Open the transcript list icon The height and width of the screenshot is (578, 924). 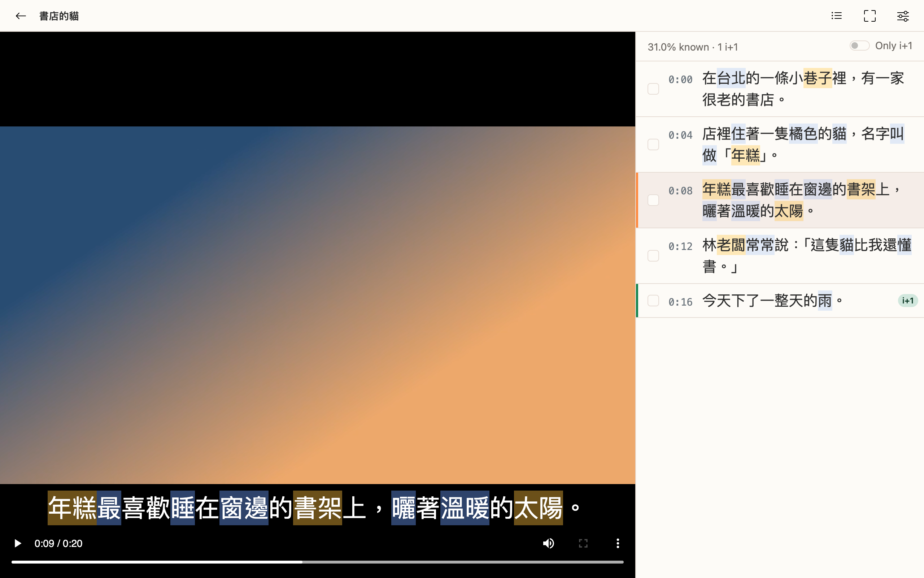pos(836,16)
